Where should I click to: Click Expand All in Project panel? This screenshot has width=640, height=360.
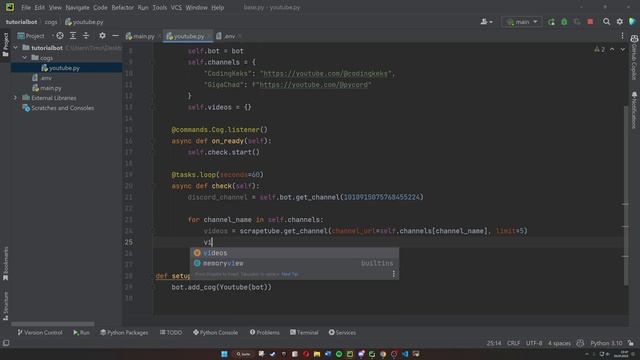[x=73, y=36]
